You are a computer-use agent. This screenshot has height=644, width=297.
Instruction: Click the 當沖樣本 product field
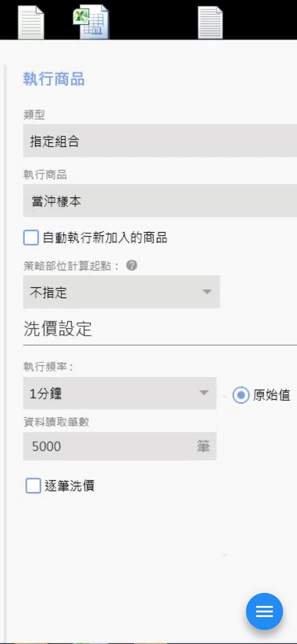pos(159,201)
